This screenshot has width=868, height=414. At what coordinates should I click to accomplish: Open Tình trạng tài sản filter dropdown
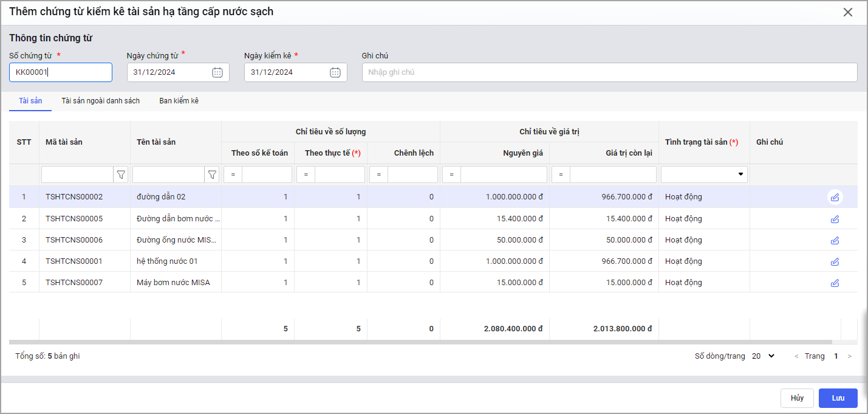740,174
